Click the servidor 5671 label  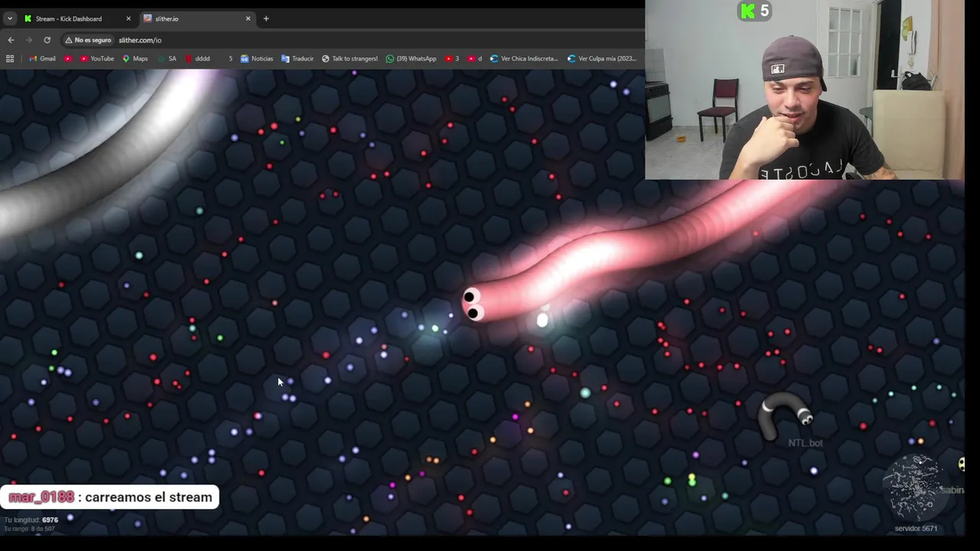(916, 529)
